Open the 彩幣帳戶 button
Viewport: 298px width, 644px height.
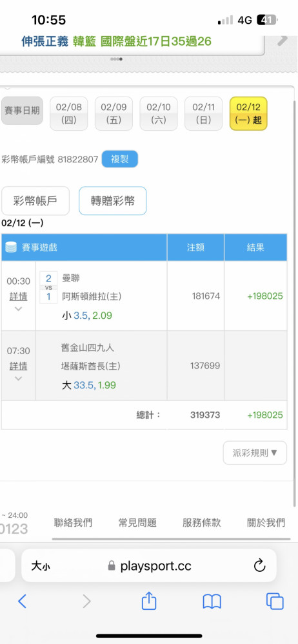point(35,201)
